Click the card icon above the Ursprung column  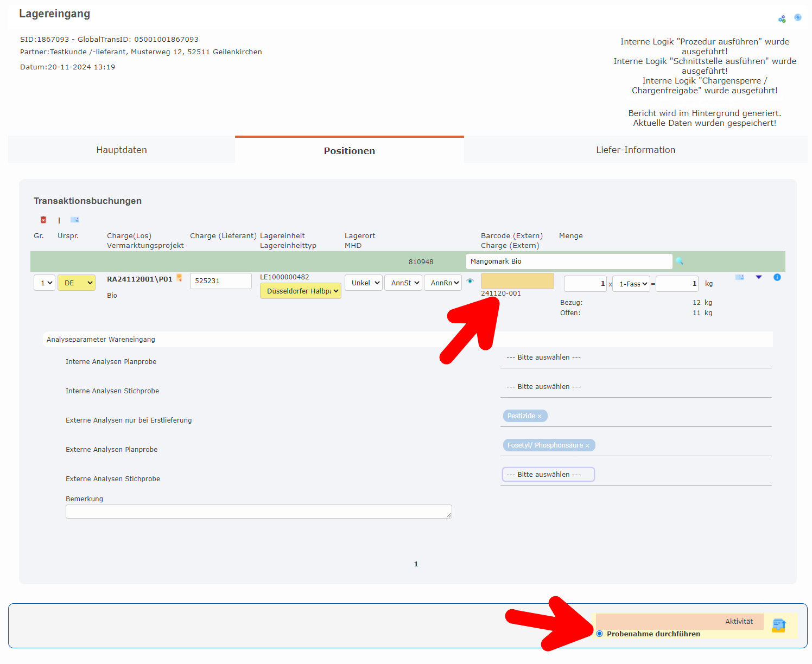coord(75,220)
